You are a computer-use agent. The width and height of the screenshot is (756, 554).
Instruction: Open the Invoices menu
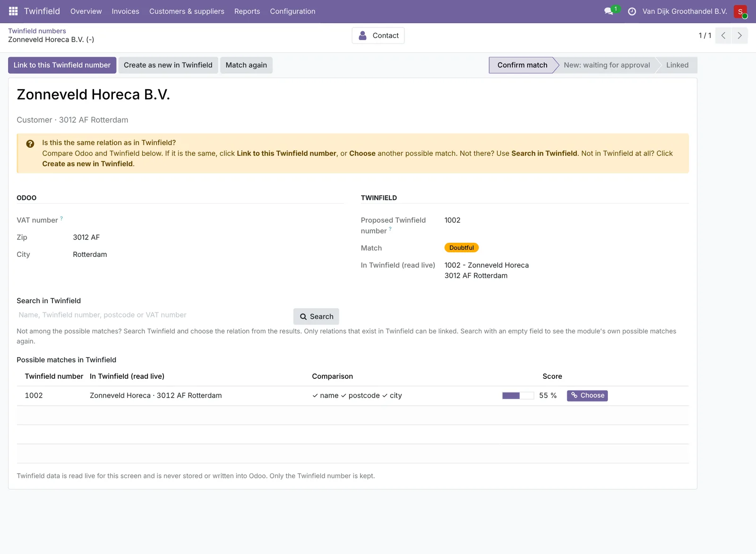[x=126, y=11]
